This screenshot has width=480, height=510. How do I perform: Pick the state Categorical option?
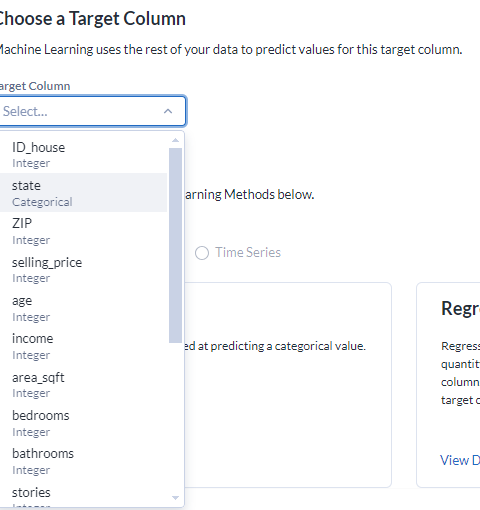tap(83, 193)
